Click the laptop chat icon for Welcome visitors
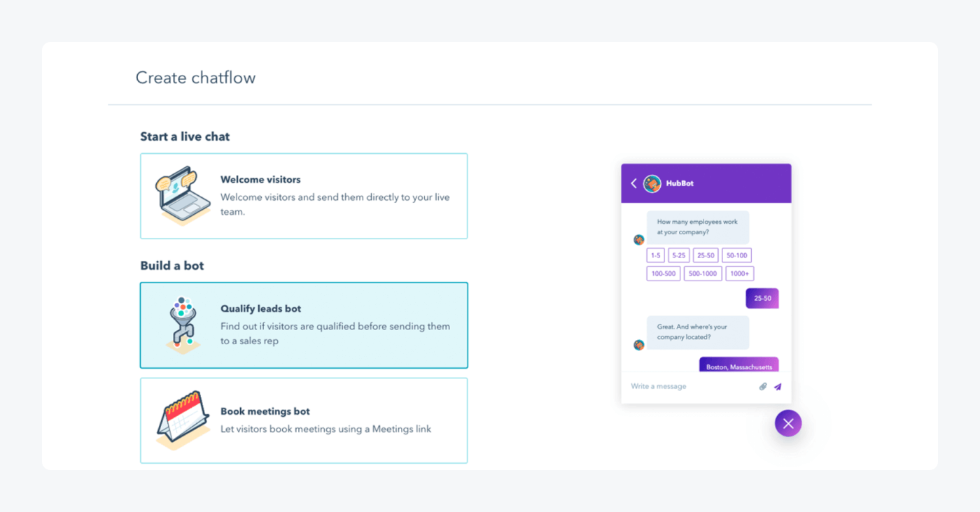Screen dimensions: 980x512 [182, 196]
